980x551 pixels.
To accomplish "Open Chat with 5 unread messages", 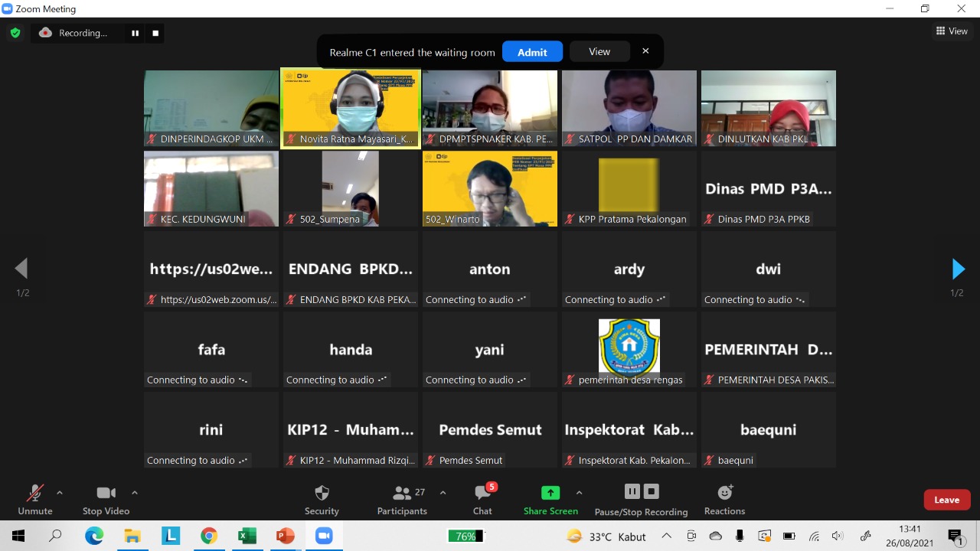I will pos(482,499).
